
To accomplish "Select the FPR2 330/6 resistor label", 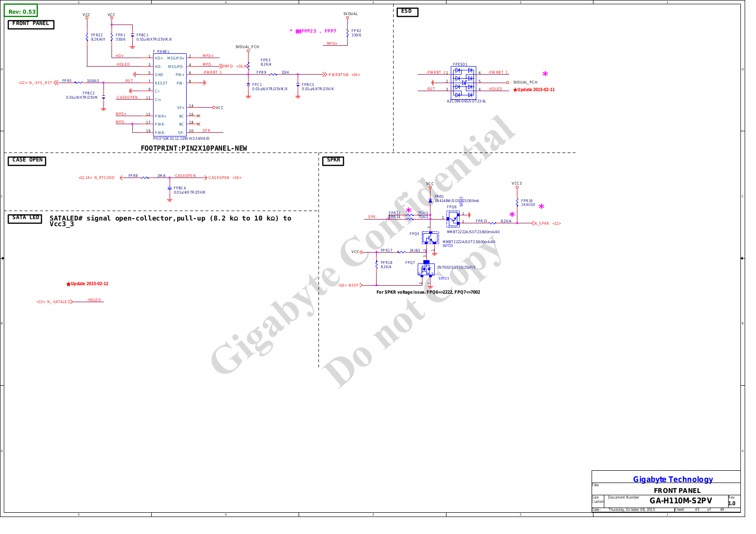I will [x=356, y=33].
